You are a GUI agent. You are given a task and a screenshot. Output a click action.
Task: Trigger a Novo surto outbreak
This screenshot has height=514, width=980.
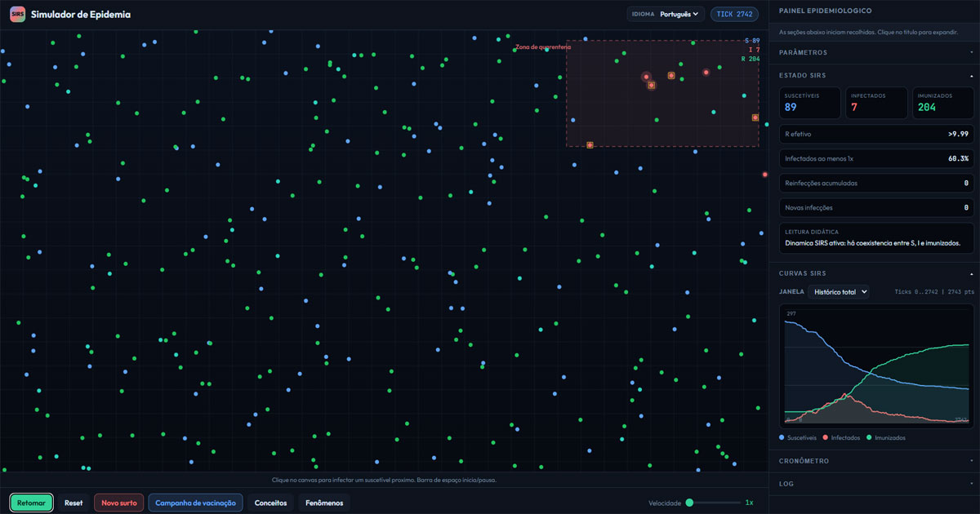pos(119,503)
